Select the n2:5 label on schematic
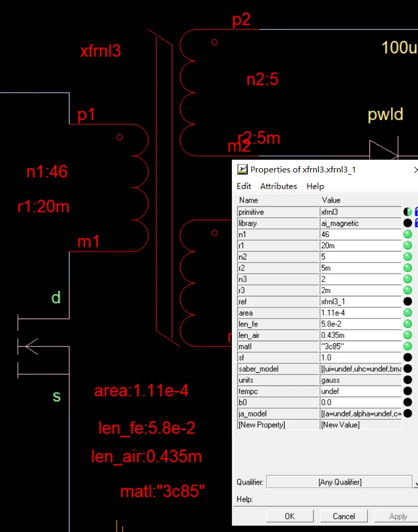Screen dimensions: 418x532 [263, 80]
